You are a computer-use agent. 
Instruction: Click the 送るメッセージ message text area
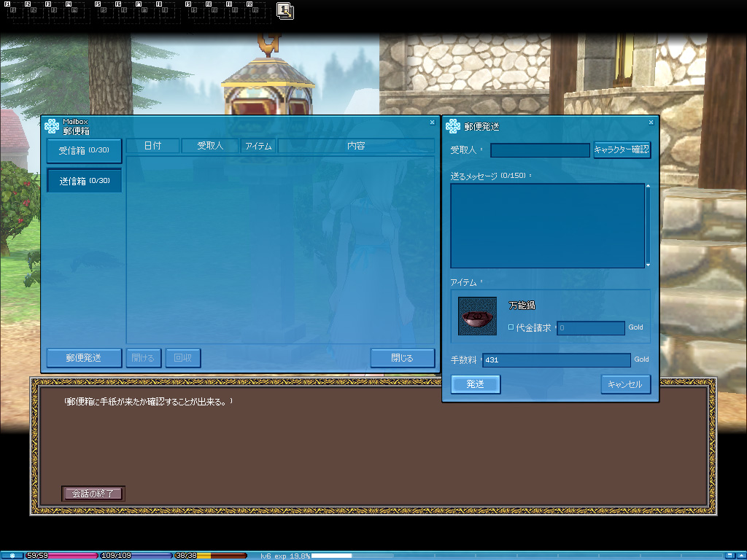[x=547, y=226]
